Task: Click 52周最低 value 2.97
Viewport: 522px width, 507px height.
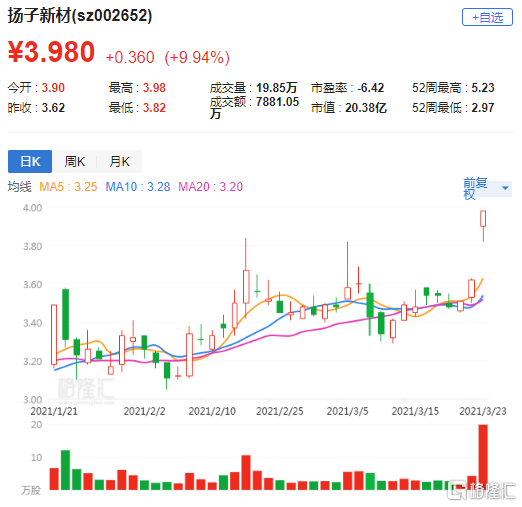Action: point(483,108)
